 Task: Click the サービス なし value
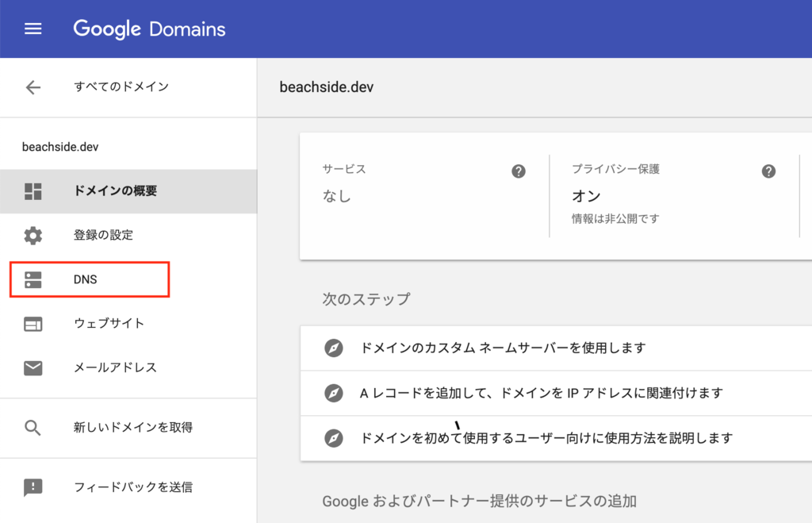pos(337,196)
